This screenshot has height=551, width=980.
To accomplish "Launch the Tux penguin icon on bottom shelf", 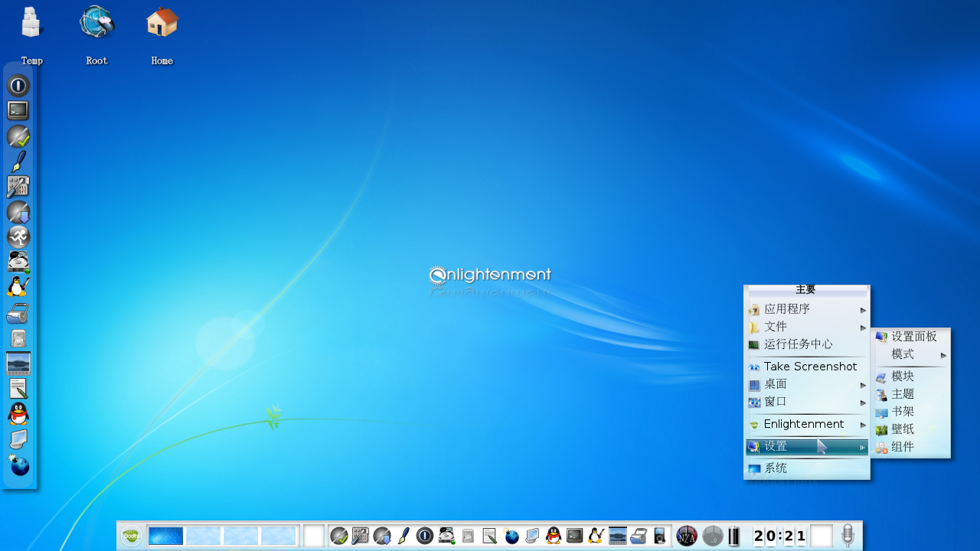I will (596, 536).
